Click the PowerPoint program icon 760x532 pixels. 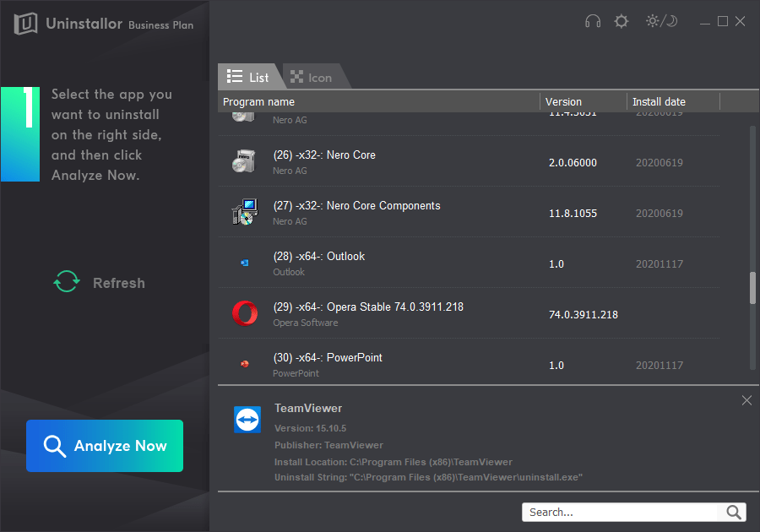(244, 364)
